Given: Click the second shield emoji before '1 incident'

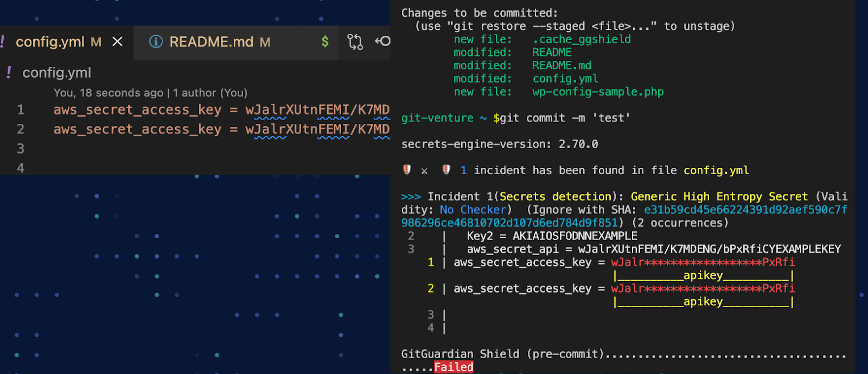Looking at the screenshot, I should [x=446, y=170].
